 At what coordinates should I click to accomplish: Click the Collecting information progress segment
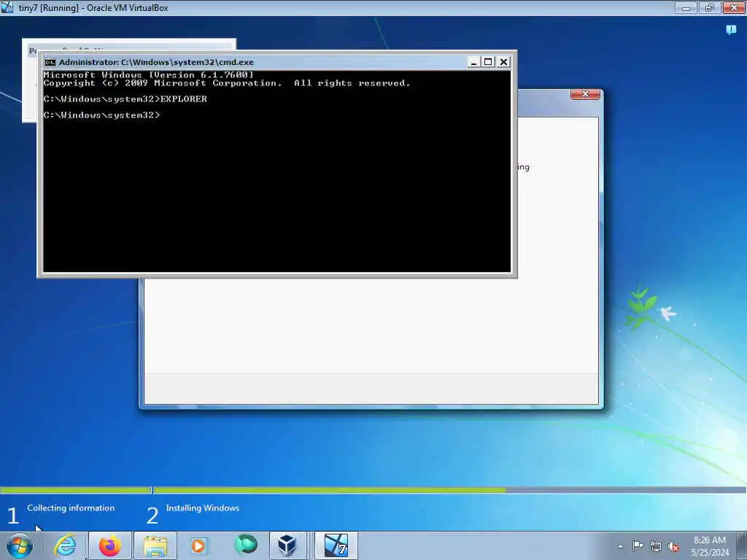(76, 490)
